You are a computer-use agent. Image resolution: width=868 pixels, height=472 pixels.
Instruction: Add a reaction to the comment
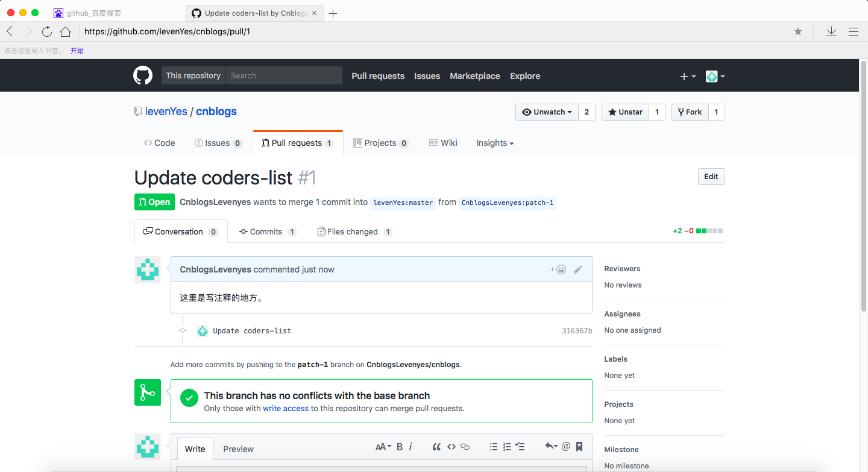tap(558, 269)
